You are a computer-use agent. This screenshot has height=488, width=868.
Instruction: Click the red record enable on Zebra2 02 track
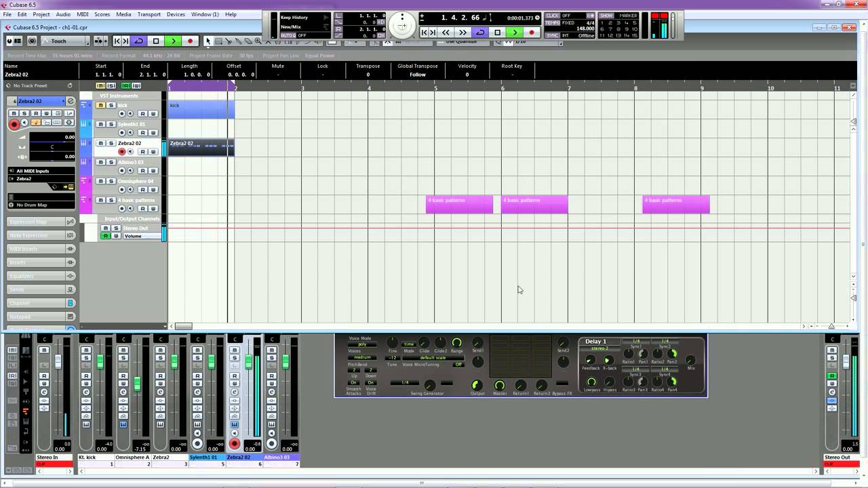click(122, 152)
